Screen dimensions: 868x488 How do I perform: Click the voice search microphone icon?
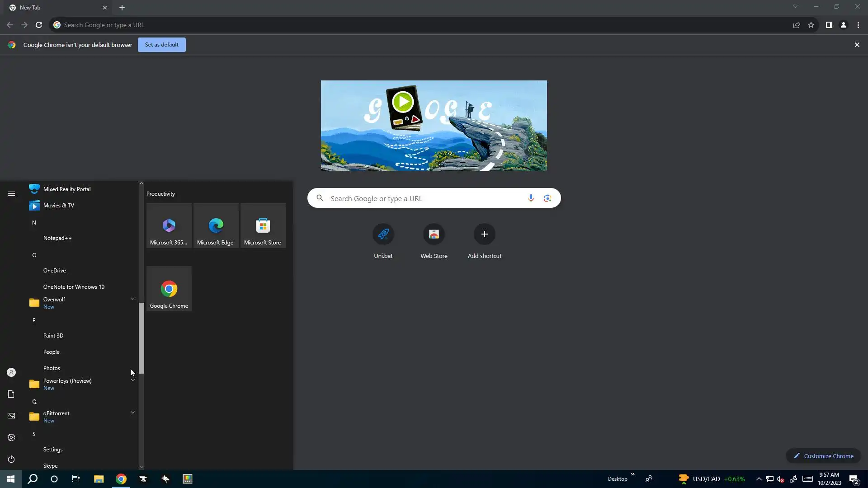coord(531,198)
